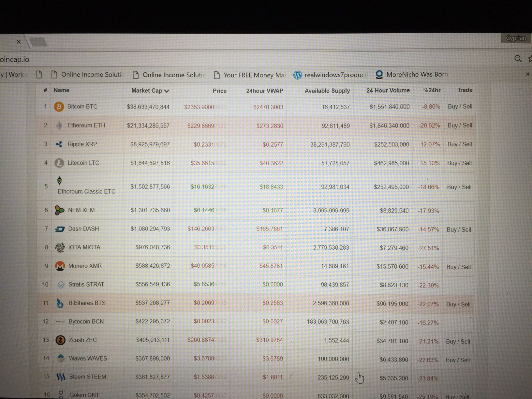The height and width of the screenshot is (399, 532).
Task: Click the WordPress icon of realwindows7product bookmark
Action: [x=298, y=75]
